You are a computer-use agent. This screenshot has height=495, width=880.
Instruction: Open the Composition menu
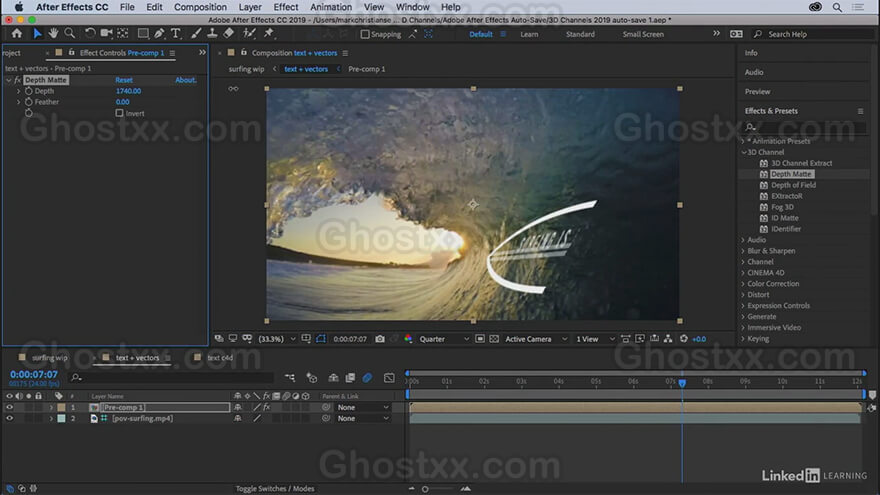[200, 7]
